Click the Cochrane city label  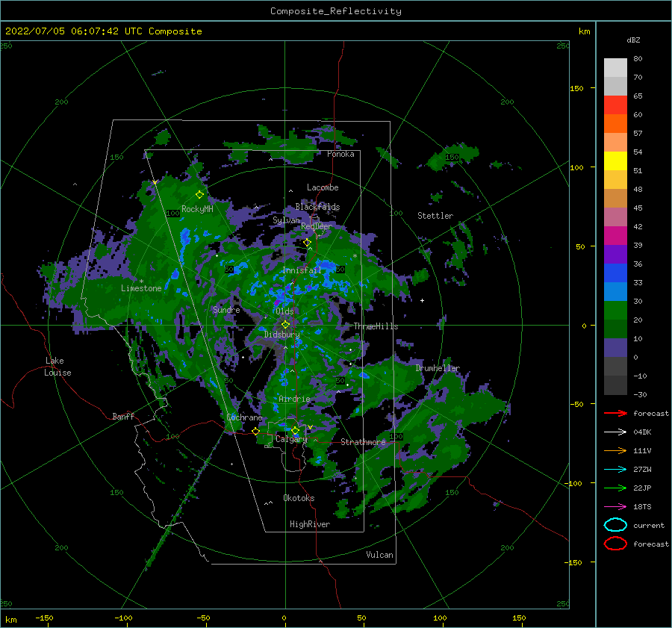coord(244,417)
